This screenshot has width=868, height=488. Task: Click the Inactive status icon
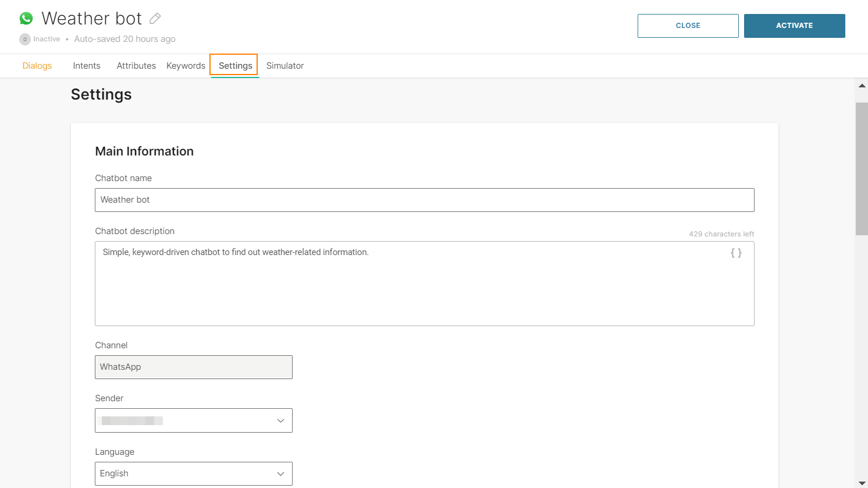(x=25, y=39)
